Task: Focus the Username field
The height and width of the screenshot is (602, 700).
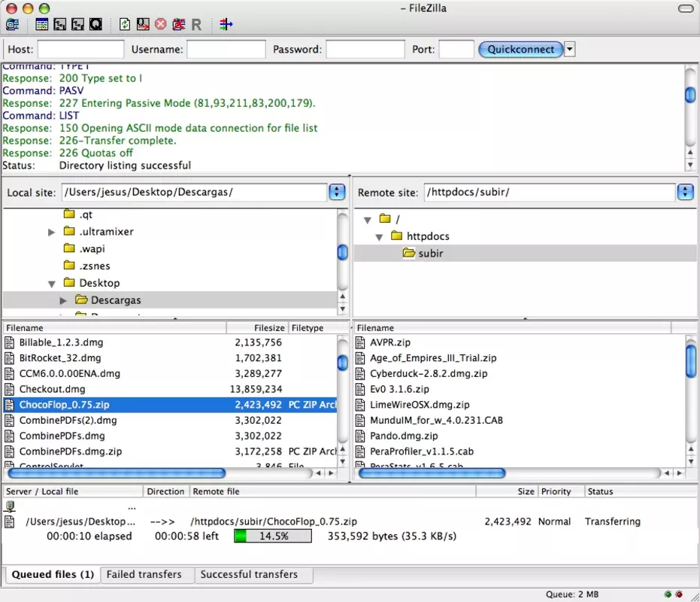Action: (x=226, y=49)
